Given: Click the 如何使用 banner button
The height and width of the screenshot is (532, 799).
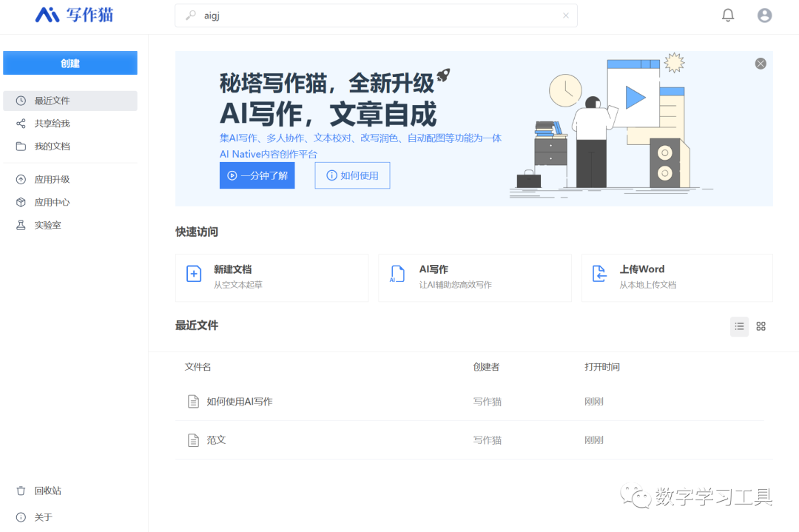Looking at the screenshot, I should click(352, 175).
